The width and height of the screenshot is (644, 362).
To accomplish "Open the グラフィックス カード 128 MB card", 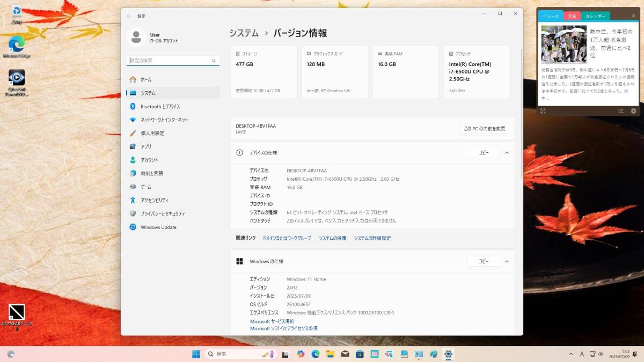I will point(335,72).
